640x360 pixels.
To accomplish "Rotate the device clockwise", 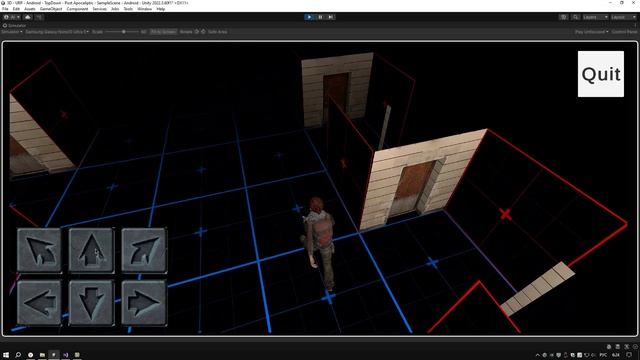I will 203,32.
